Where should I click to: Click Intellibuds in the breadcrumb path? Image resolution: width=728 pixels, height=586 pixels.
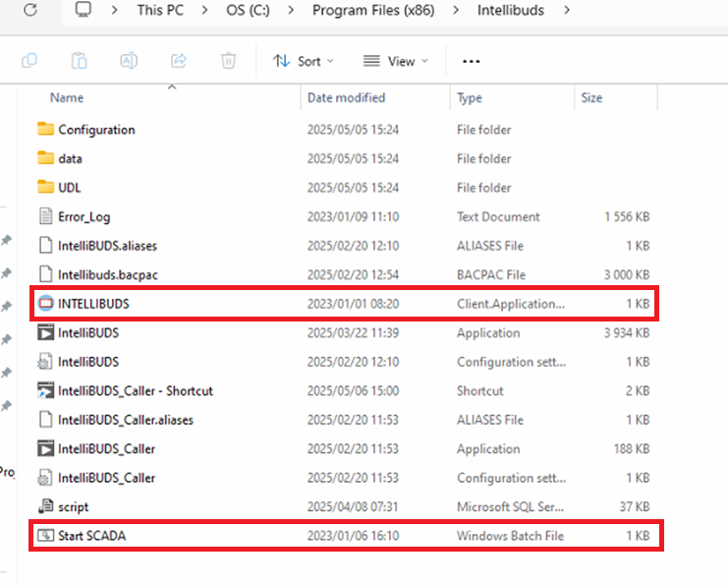(511, 10)
